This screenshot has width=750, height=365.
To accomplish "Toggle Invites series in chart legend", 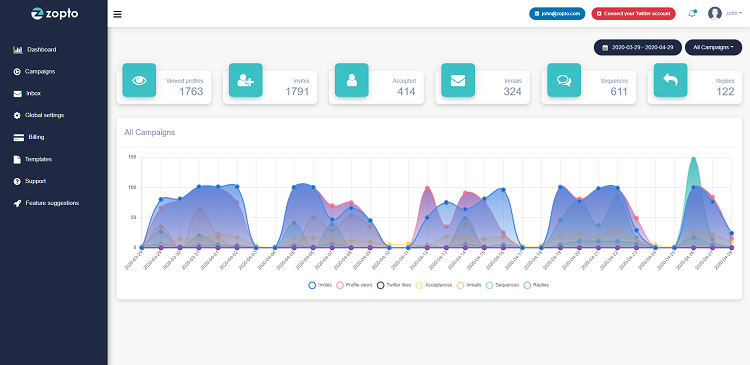I will pyautogui.click(x=320, y=285).
